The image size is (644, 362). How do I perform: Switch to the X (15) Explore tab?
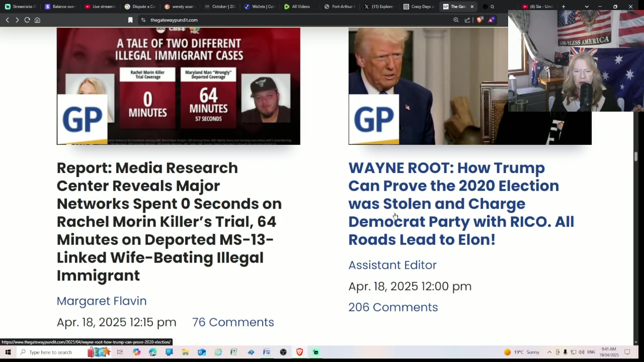click(x=380, y=7)
